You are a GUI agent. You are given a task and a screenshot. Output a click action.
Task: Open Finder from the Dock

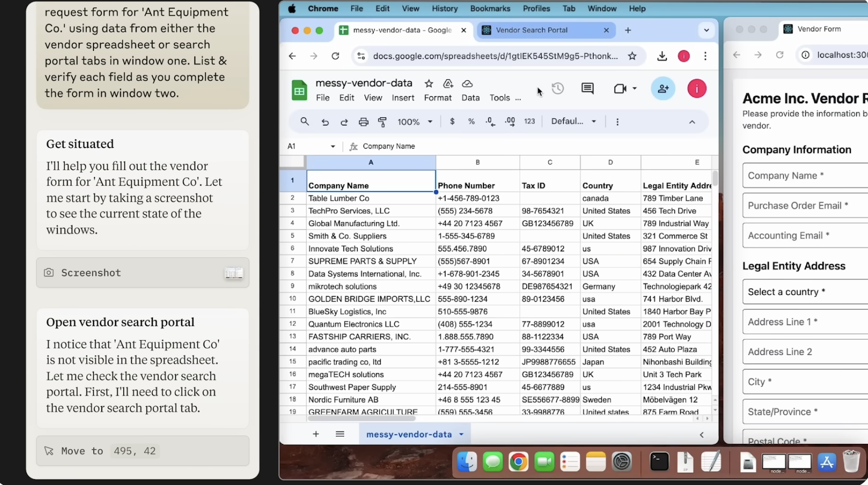[467, 462]
